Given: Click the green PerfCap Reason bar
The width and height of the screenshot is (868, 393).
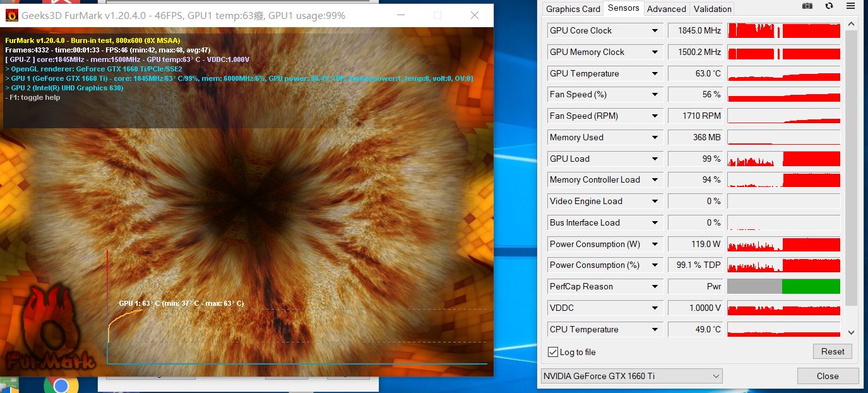Looking at the screenshot, I should coord(811,286).
